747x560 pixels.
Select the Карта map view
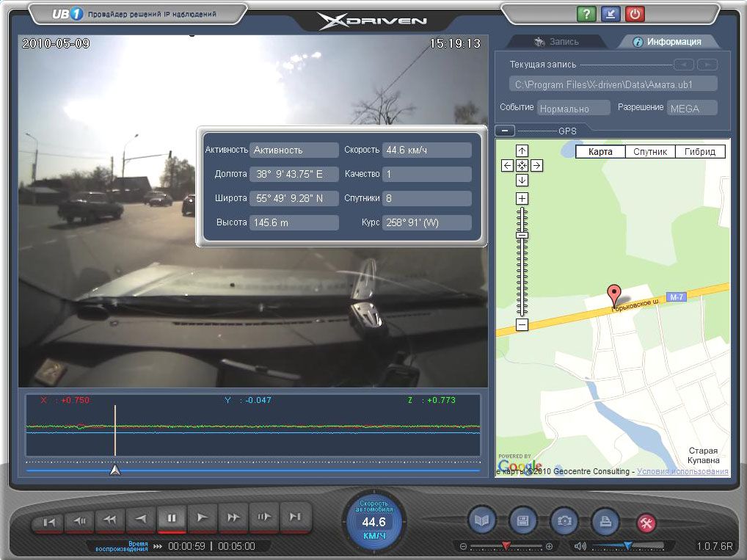pos(600,151)
